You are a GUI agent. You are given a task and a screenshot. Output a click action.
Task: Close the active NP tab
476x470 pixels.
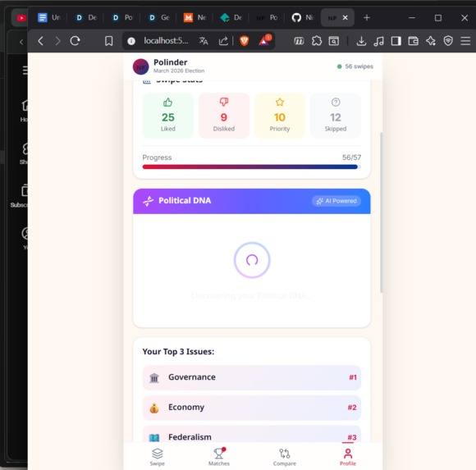click(x=346, y=18)
